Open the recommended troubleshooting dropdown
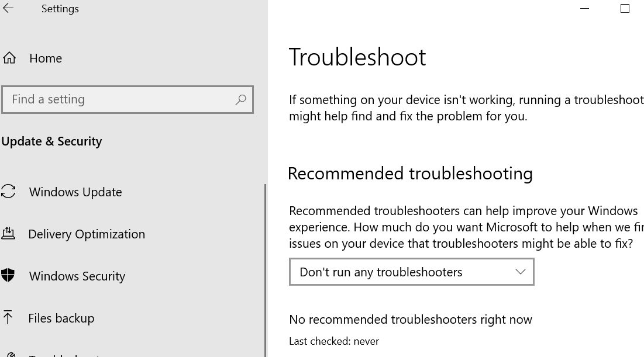This screenshot has height=357, width=644. (x=412, y=272)
